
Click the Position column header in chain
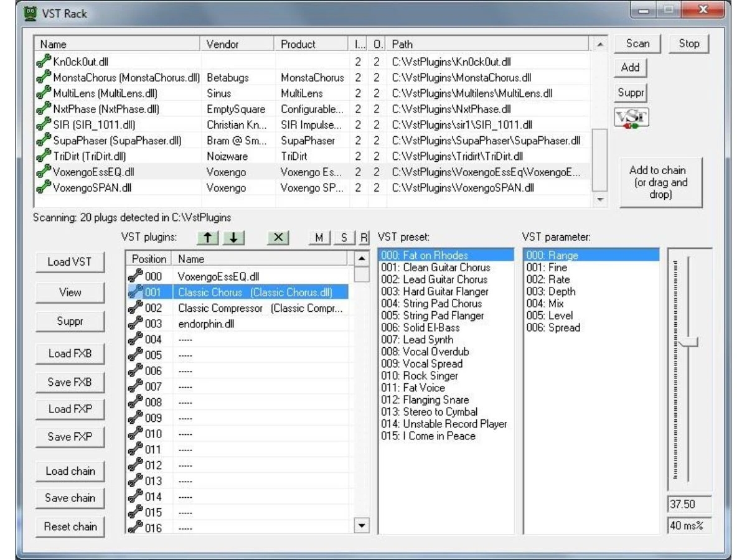(149, 259)
